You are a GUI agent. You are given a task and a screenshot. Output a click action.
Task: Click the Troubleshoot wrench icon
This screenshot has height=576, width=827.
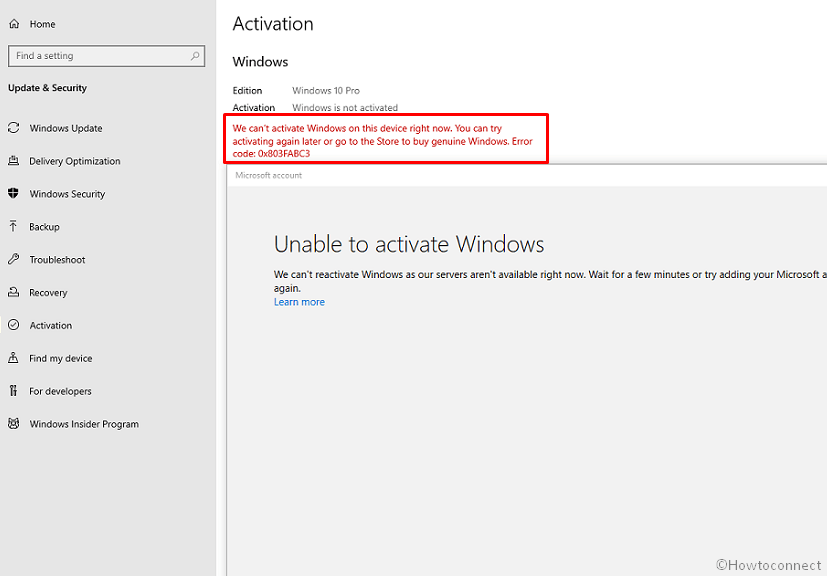click(x=14, y=259)
